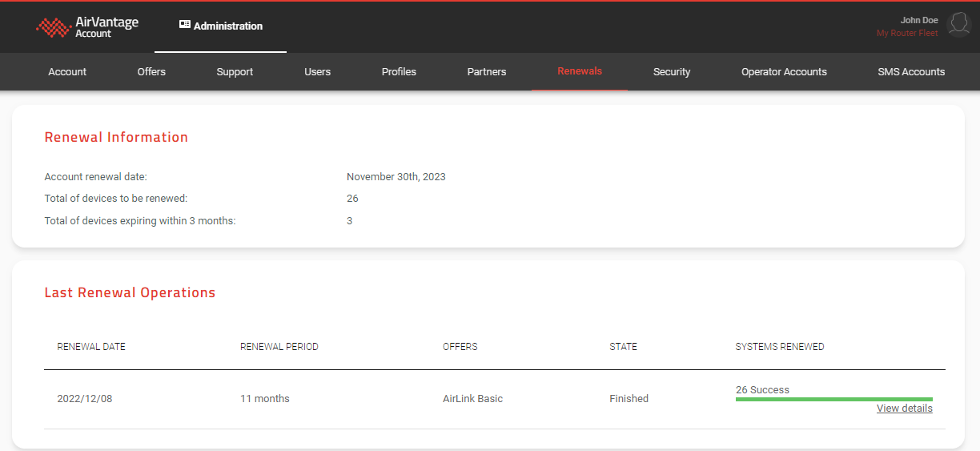Open the Account tab

[67, 72]
